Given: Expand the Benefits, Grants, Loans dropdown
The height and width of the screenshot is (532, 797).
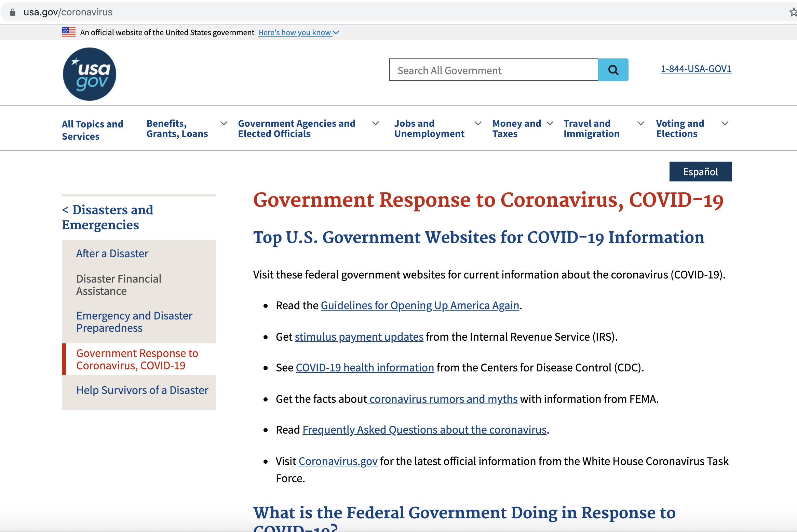Looking at the screenshot, I should [x=224, y=123].
